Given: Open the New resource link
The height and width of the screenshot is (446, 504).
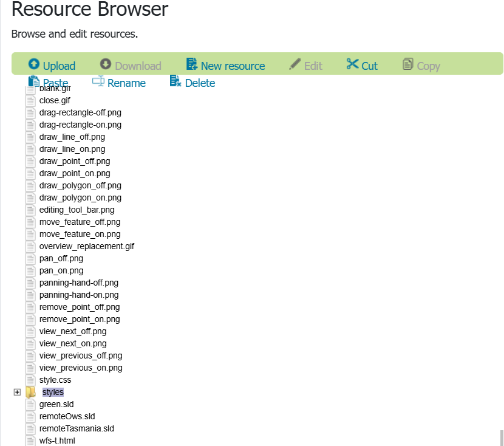Looking at the screenshot, I should point(233,66).
